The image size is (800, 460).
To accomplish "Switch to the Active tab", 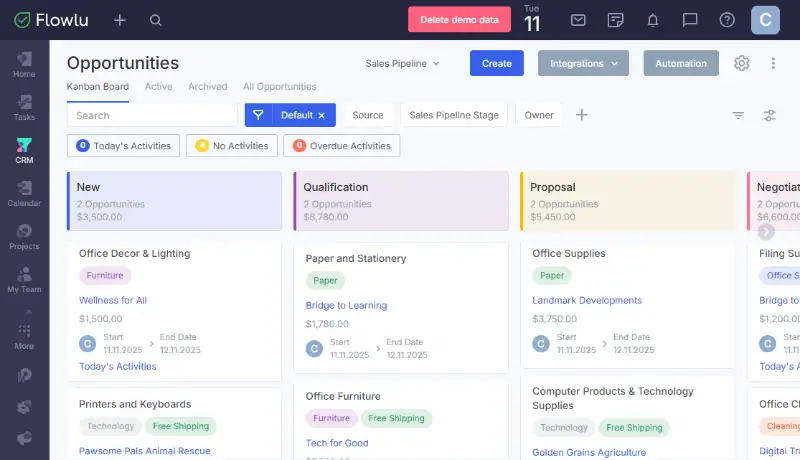I will click(158, 87).
